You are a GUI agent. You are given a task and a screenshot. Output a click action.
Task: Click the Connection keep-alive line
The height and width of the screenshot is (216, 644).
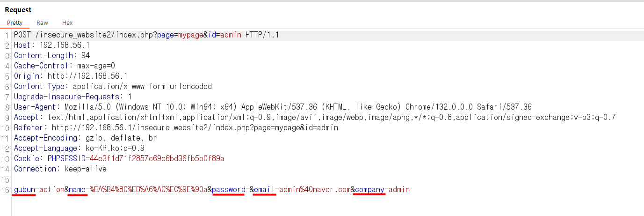click(60, 169)
